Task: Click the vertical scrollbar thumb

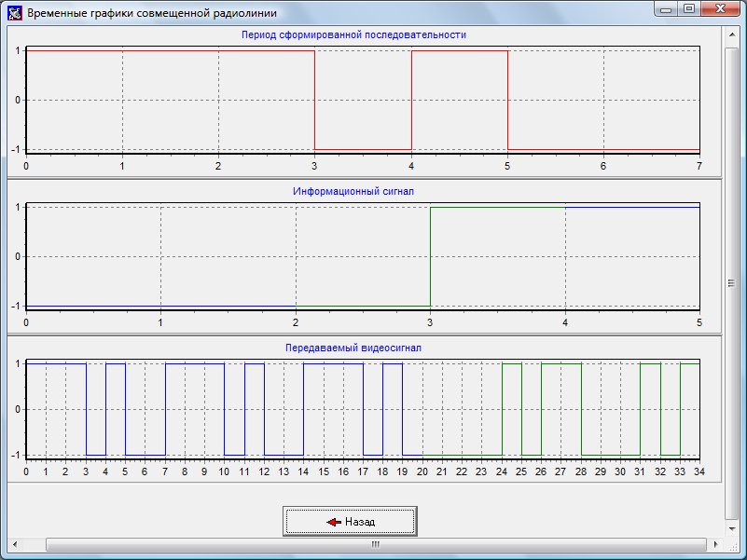Action: coord(731,283)
